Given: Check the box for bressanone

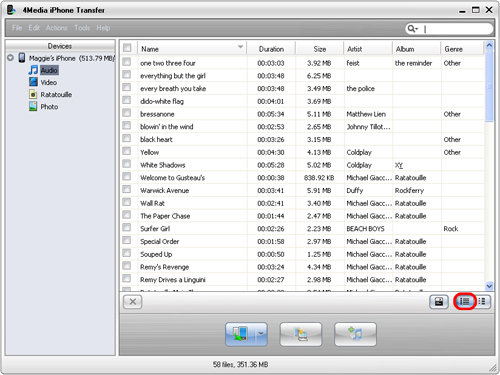Looking at the screenshot, I should point(126,113).
